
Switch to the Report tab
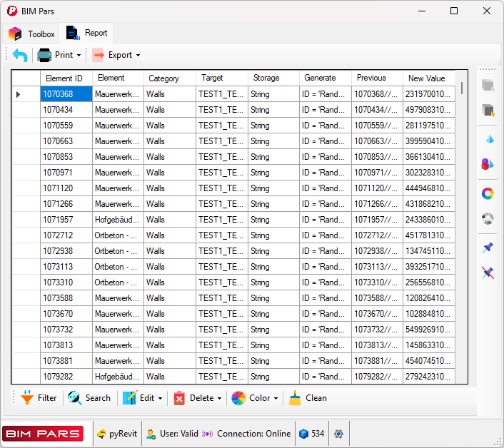click(x=86, y=33)
